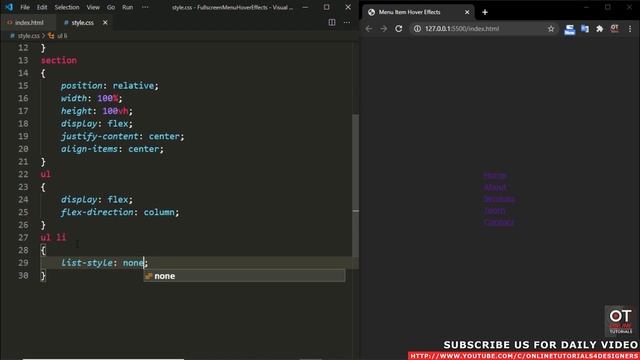Click 'flex-direction: column;' on line 25
This screenshot has height=360, width=640.
point(120,212)
